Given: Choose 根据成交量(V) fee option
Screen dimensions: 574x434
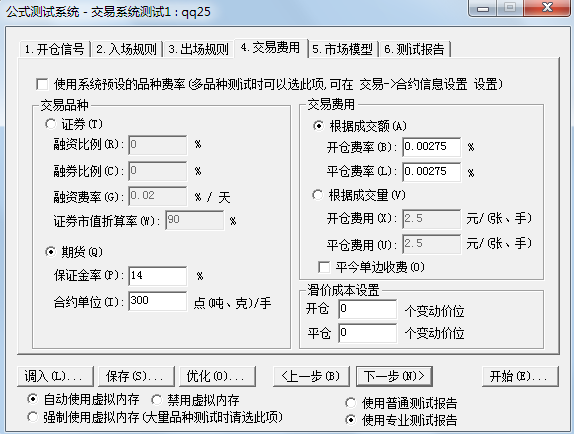Looking at the screenshot, I should point(317,195).
